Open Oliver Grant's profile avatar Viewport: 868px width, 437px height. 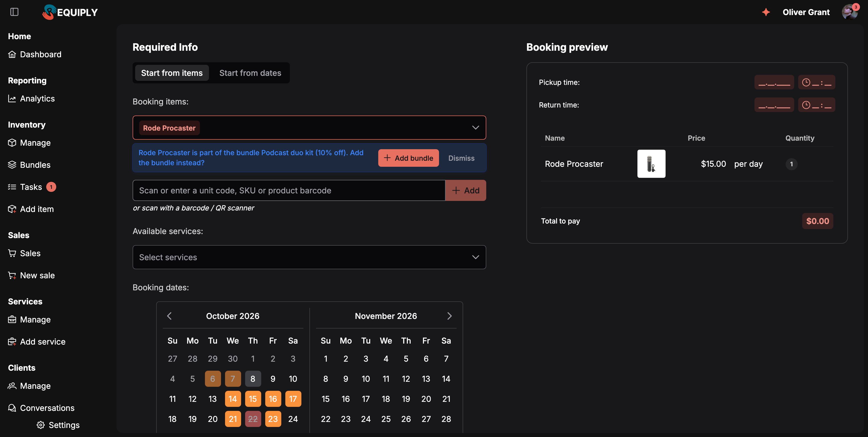(849, 12)
